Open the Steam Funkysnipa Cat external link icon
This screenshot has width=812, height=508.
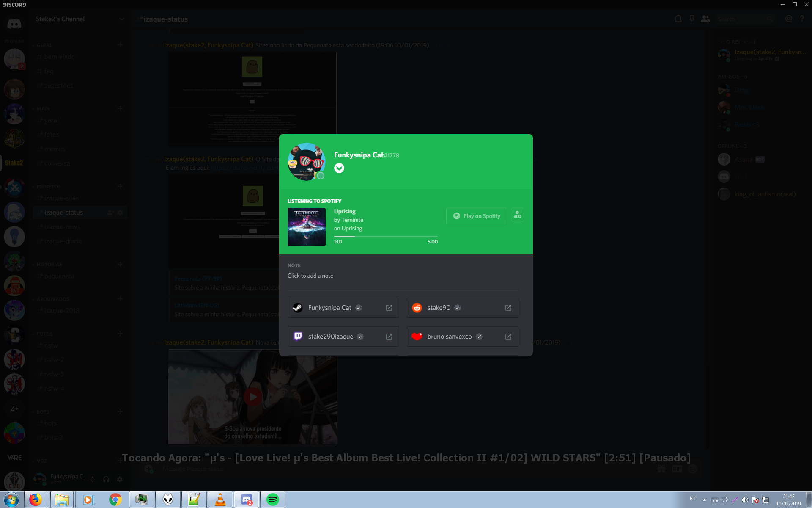(x=389, y=308)
